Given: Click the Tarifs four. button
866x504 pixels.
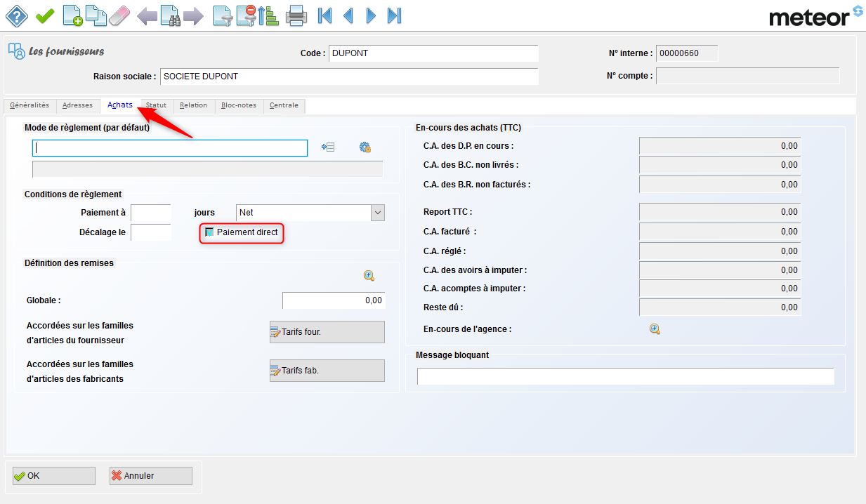Looking at the screenshot, I should coord(327,332).
